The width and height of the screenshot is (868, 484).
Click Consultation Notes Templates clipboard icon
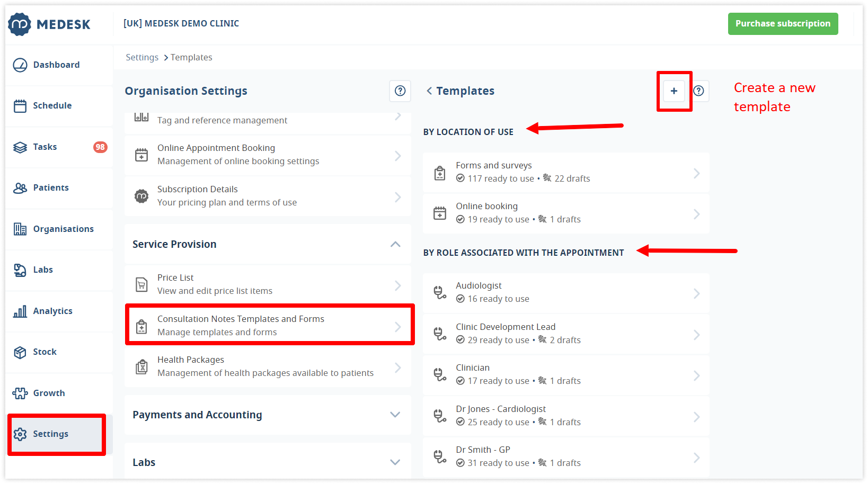[141, 326]
